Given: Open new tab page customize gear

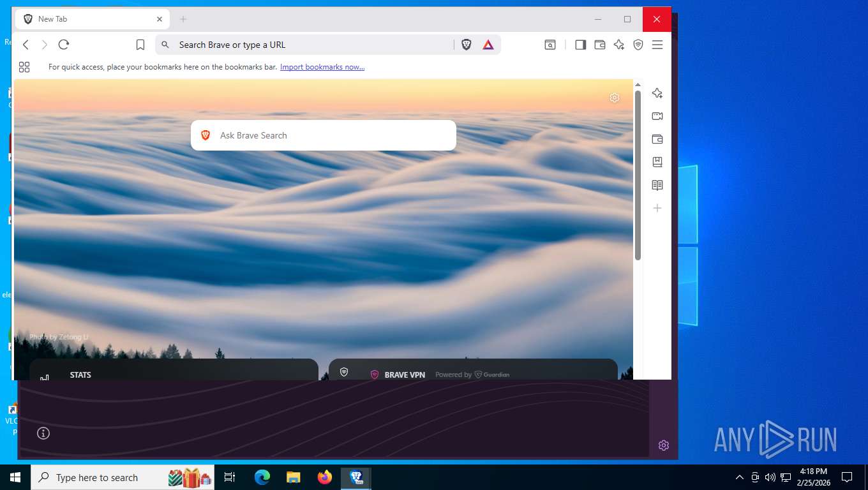Looking at the screenshot, I should [615, 98].
